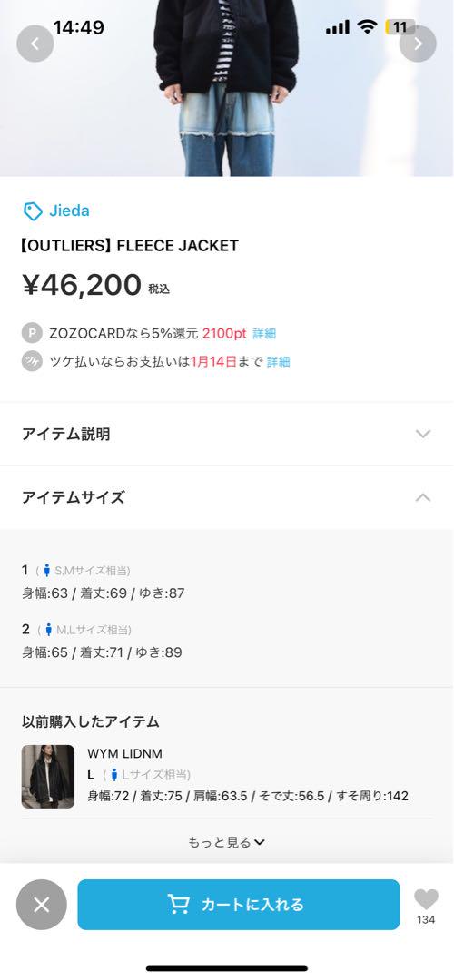Collapse the アイテムサイズ section

(227, 497)
